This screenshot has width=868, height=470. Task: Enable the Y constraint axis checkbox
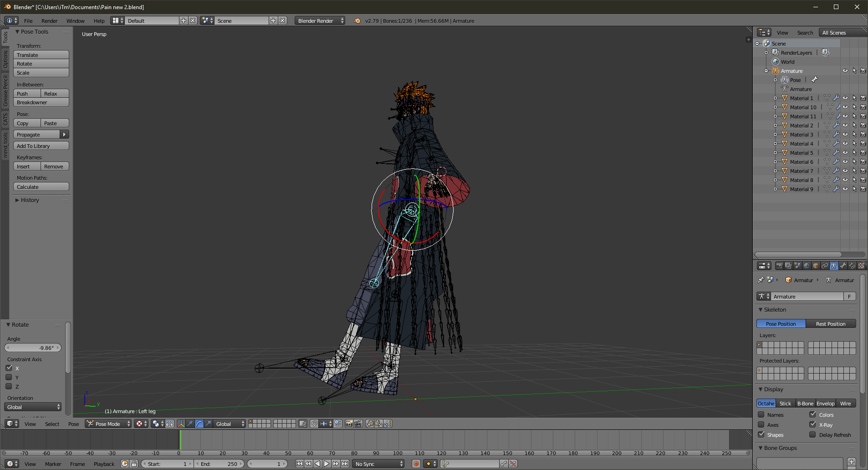[9, 377]
